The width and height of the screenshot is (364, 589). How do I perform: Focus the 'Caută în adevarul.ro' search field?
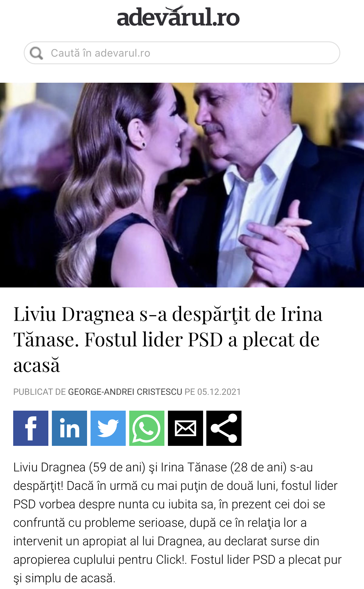coord(182,53)
